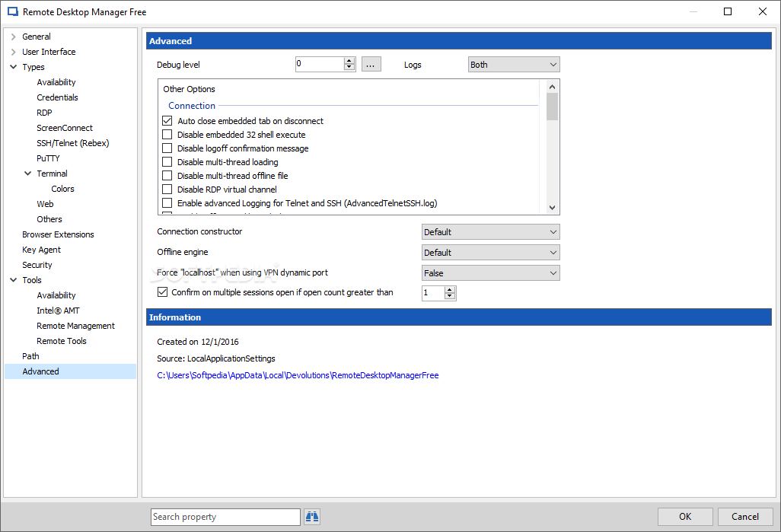Enable Disable embedded 32 shell execute
781x532 pixels.
167,135
